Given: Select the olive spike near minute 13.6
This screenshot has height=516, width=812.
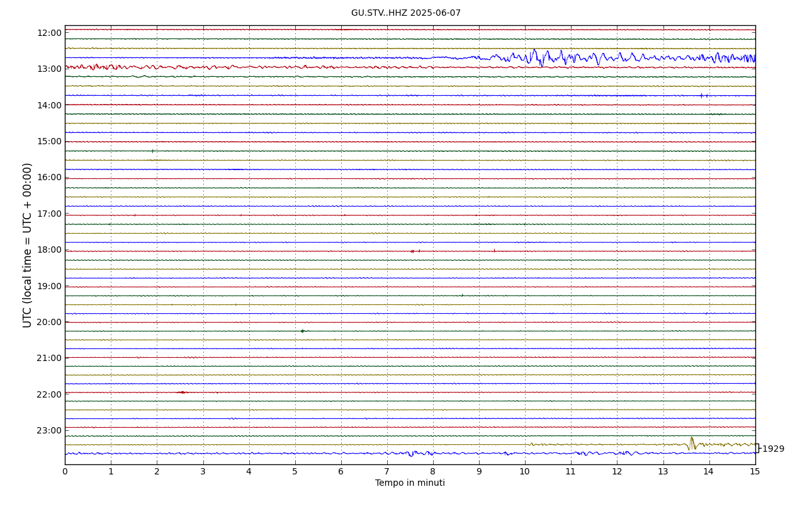Looking at the screenshot, I should [691, 443].
